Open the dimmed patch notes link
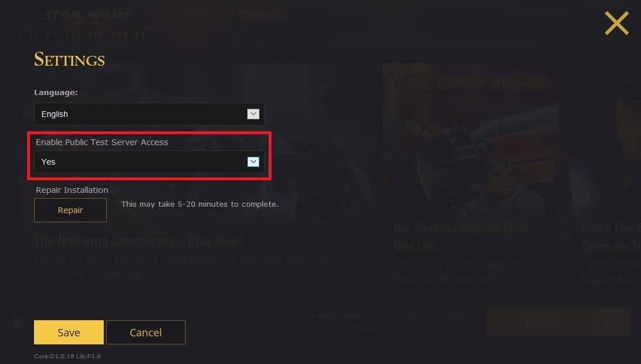This screenshot has width=641, height=364. (x=393, y=321)
